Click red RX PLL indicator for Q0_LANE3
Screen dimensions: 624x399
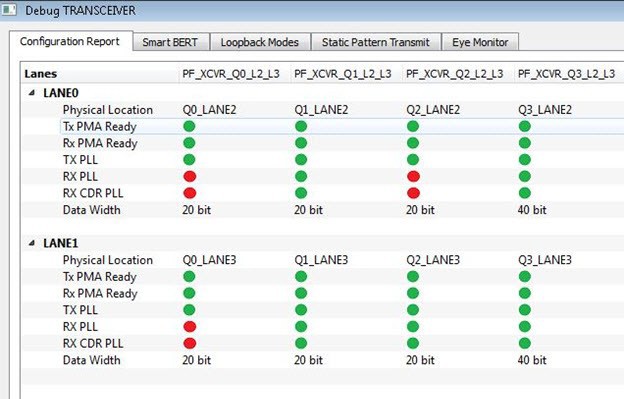pos(189,327)
